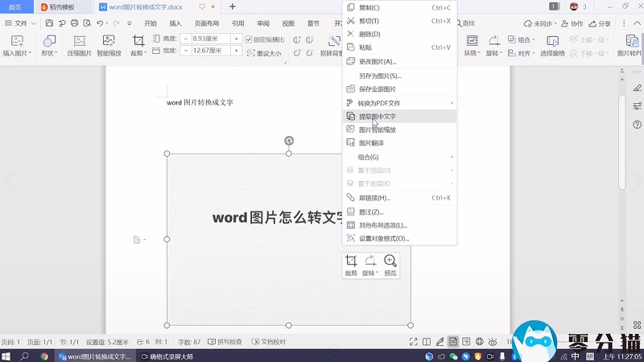Image resolution: width=644 pixels, height=362 pixels.
Task: Click the Share (分享) button
Action: click(x=600, y=23)
